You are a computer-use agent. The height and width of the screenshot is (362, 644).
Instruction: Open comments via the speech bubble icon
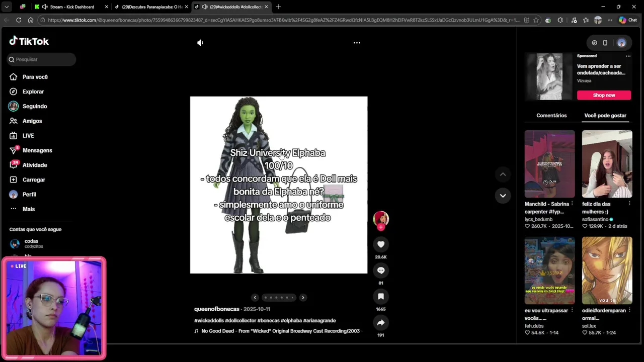click(381, 270)
